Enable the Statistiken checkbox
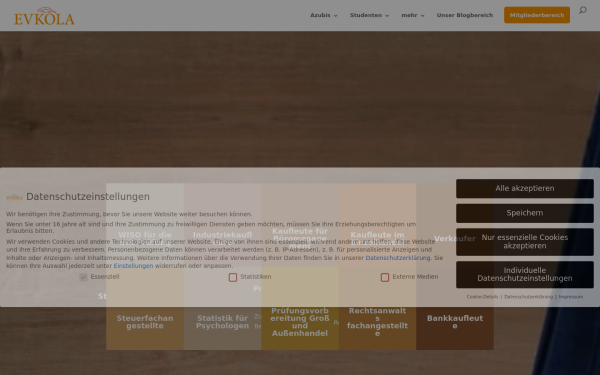 (x=233, y=277)
